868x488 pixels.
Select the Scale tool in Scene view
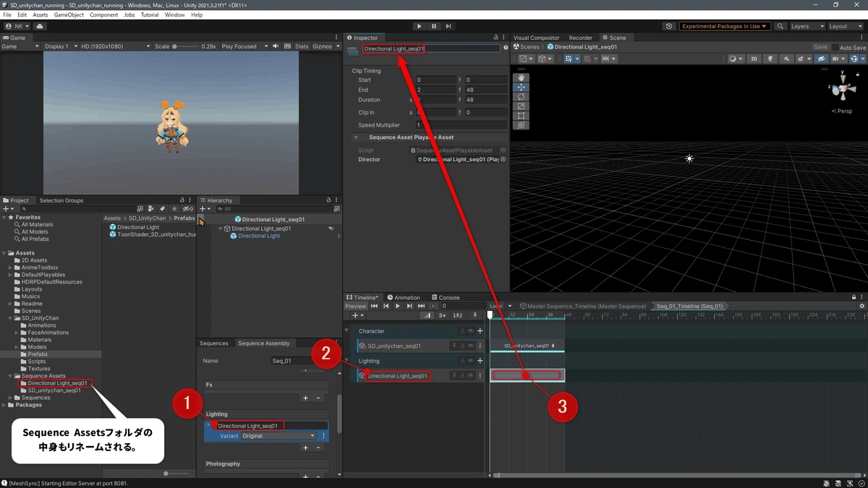(522, 106)
